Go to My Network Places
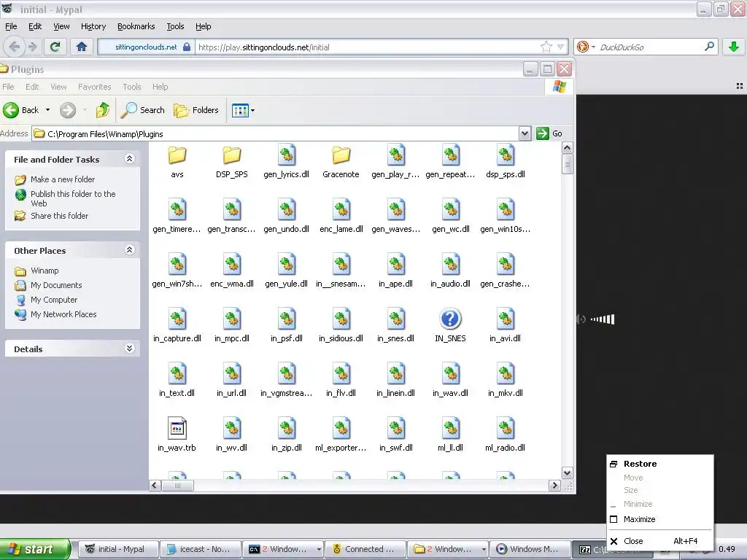 point(63,314)
